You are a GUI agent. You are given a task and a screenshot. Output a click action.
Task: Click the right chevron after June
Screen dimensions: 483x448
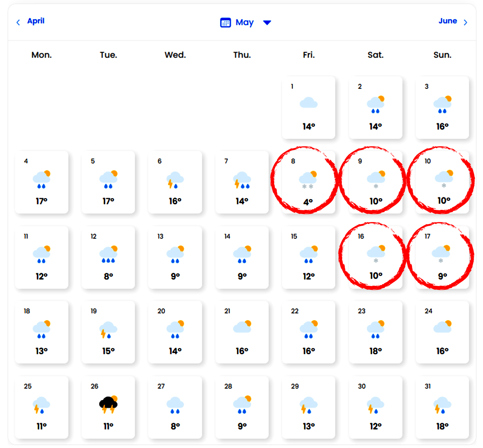[x=465, y=23]
